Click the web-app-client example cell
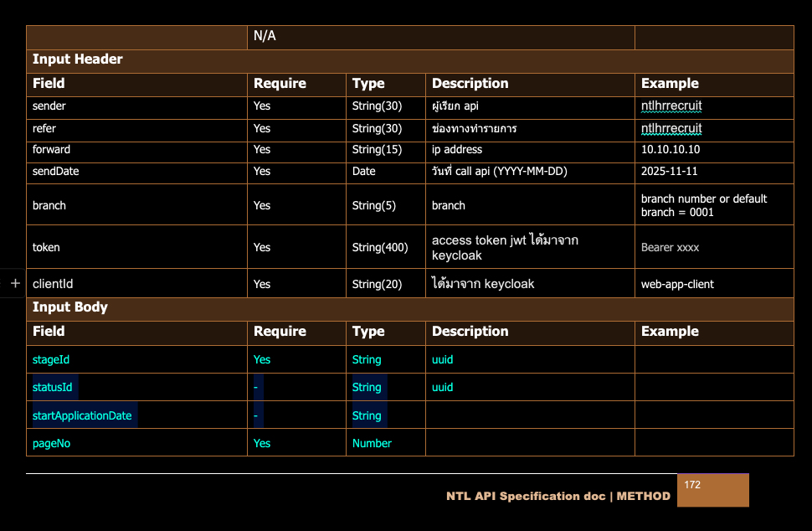812x531 pixels. tap(677, 284)
